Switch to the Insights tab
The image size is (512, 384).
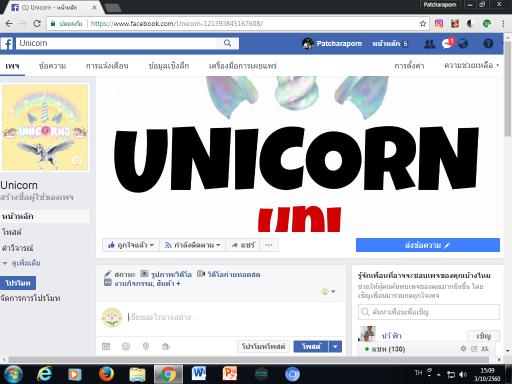[169, 66]
